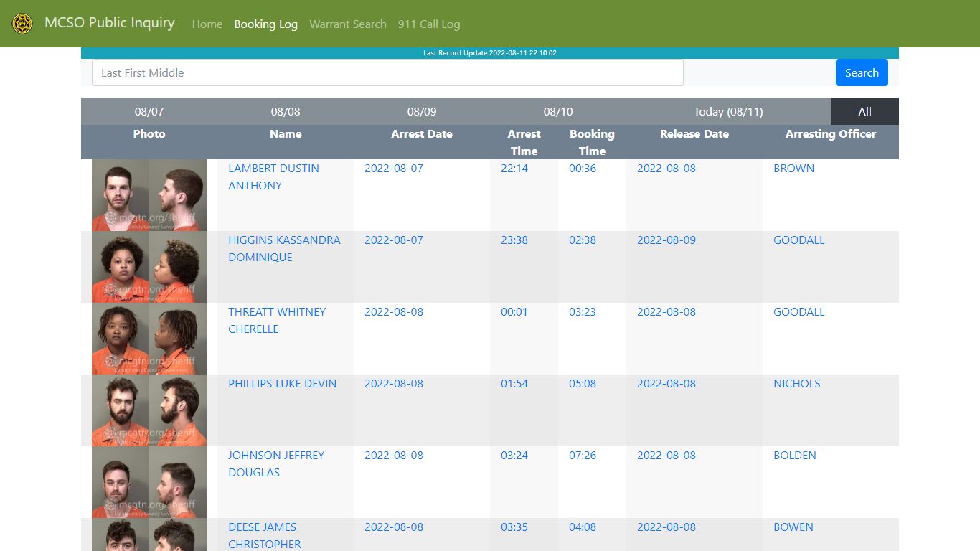The height and width of the screenshot is (551, 980).
Task: Select the 08/08 date tab
Action: [x=286, y=111]
